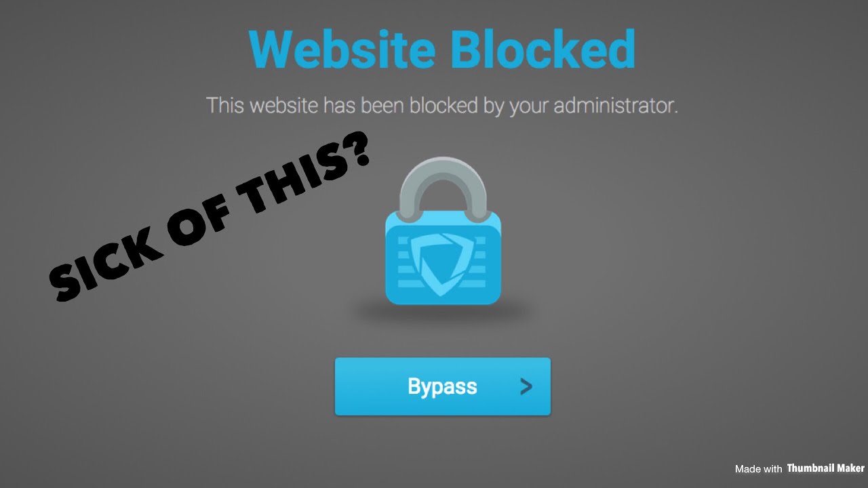The width and height of the screenshot is (868, 488).
Task: Select the "blocked by your administrator" message
Action: pos(441,106)
